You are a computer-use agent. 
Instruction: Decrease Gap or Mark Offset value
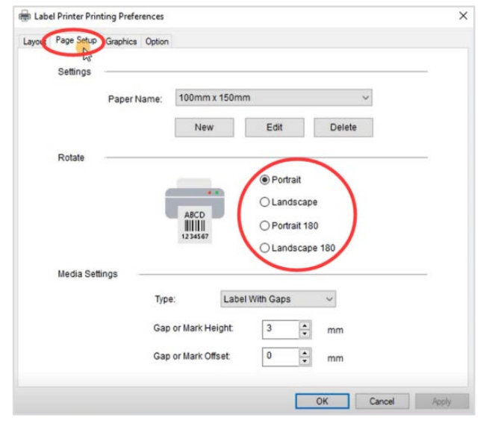coord(305,361)
